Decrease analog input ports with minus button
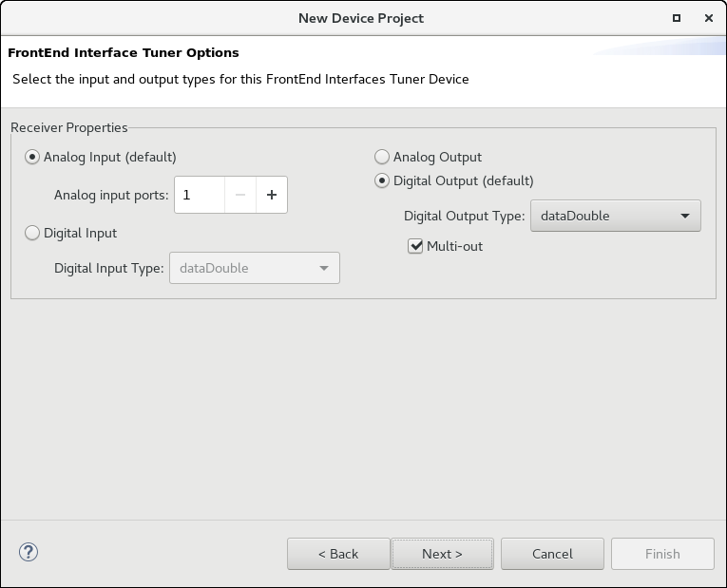 coord(240,195)
